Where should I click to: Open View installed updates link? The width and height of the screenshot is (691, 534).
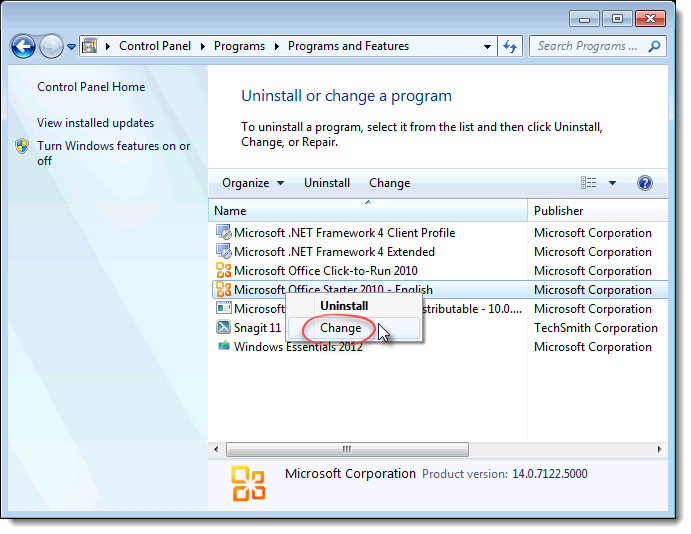(x=96, y=123)
